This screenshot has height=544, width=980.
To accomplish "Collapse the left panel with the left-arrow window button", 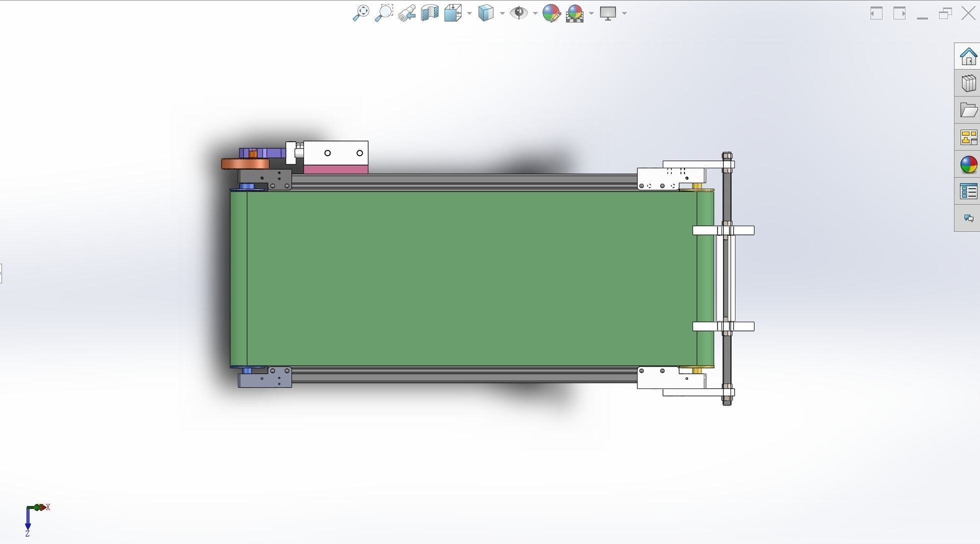I will (876, 14).
